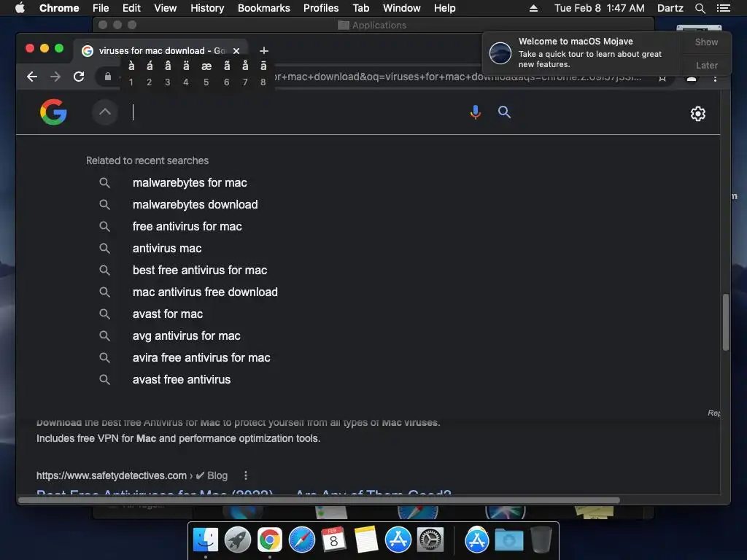Open the three-dot menu beside safetydetectives result
747x560 pixels.
246,475
